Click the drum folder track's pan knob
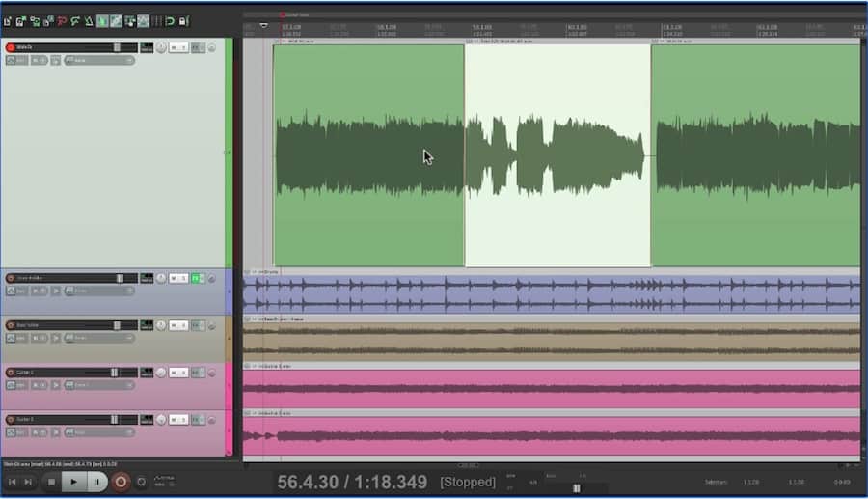This screenshot has height=499, width=868. tap(161, 278)
